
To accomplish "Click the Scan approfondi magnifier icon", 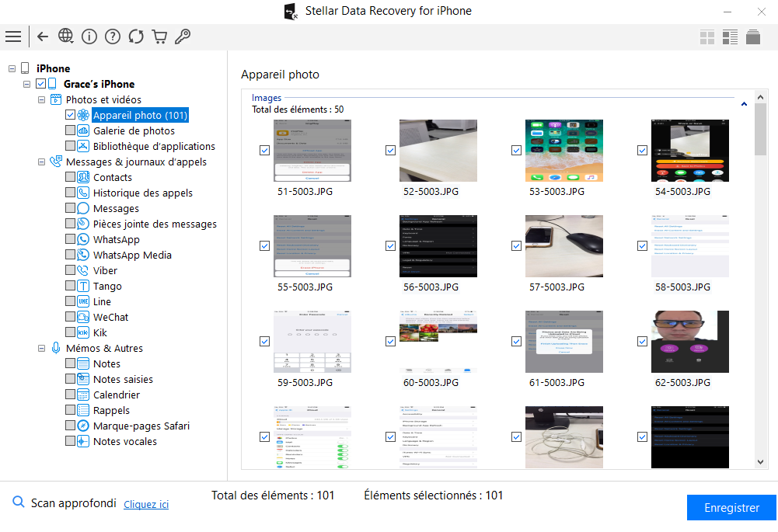I will (x=19, y=502).
